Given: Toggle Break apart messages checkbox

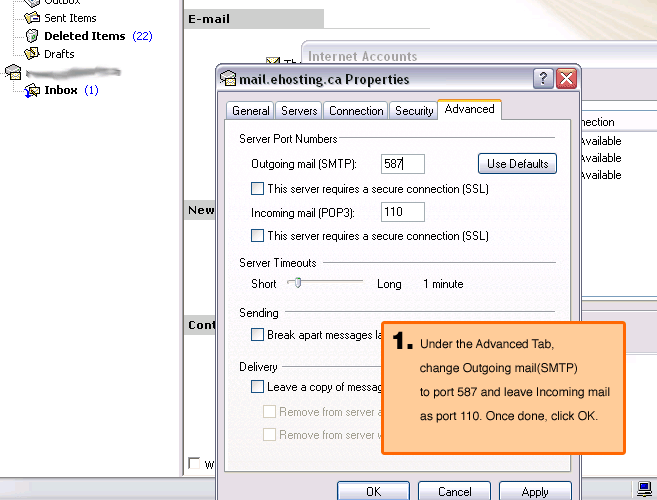Looking at the screenshot, I should pyautogui.click(x=257, y=334).
